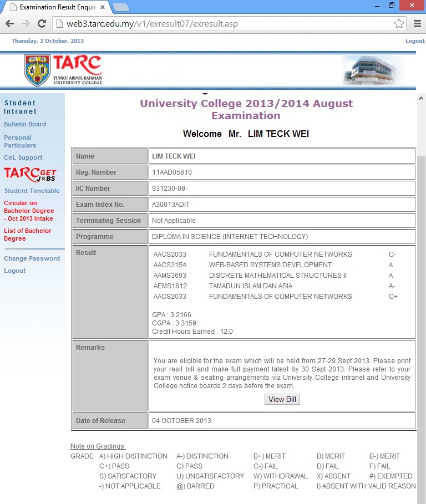This screenshot has width=426, height=504.
Task: Open the Chrome hamburger menu
Action: pyautogui.click(x=417, y=23)
